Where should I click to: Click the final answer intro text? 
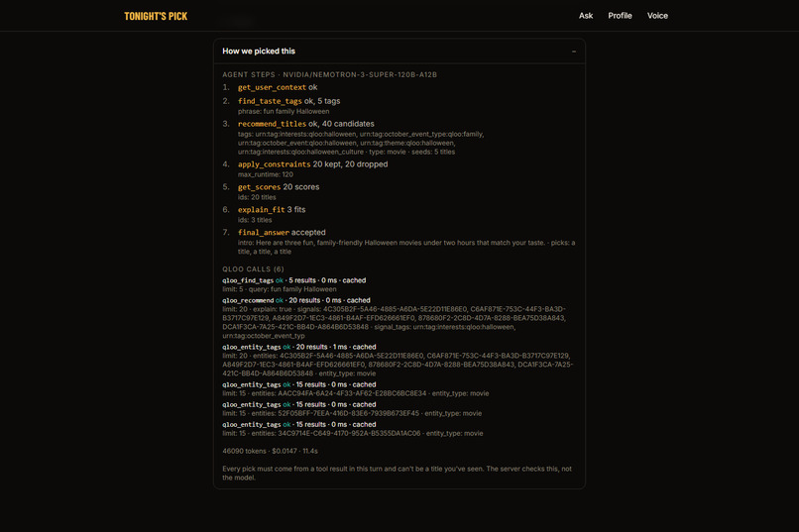pyautogui.click(x=406, y=247)
